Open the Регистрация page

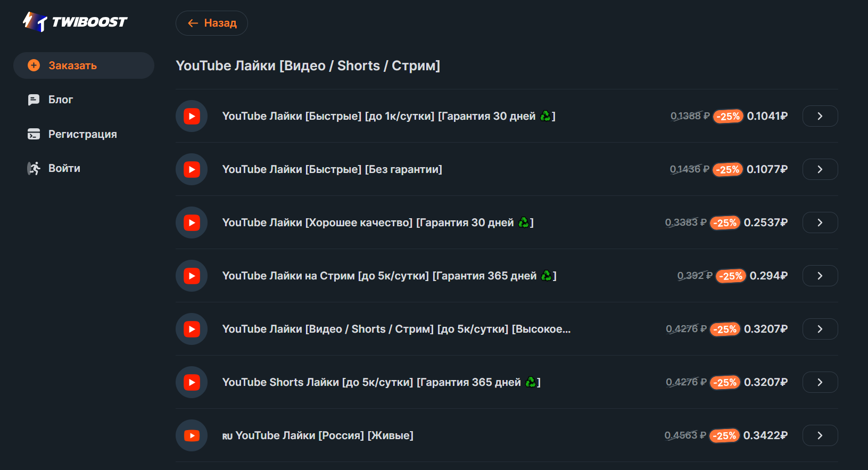[x=82, y=134]
